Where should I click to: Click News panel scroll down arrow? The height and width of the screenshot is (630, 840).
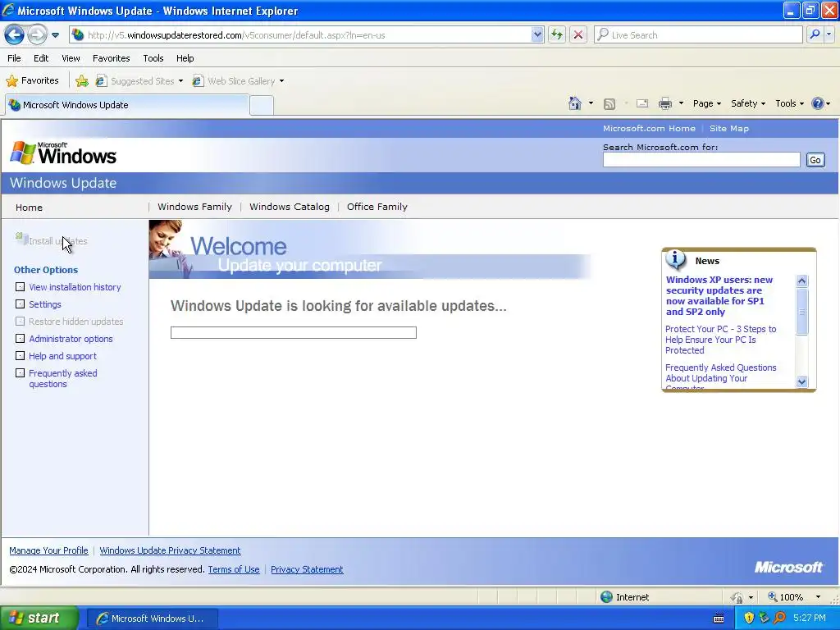click(x=802, y=381)
